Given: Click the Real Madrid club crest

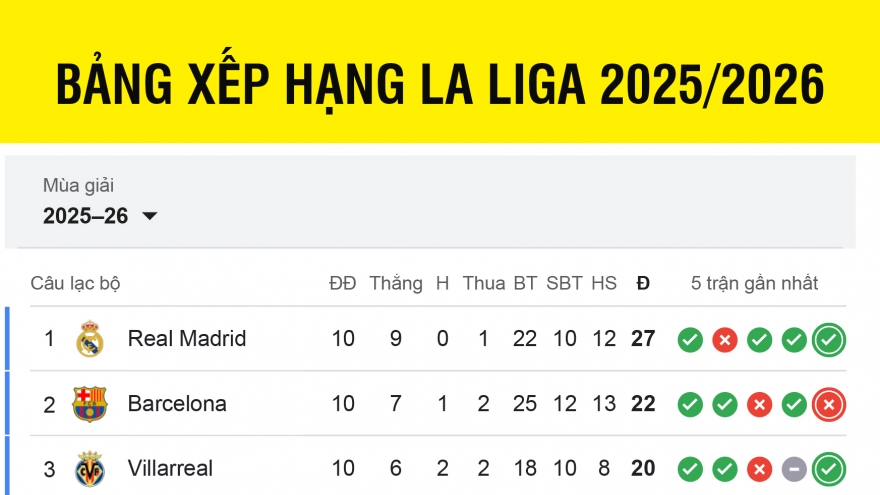Looking at the screenshot, I should [90, 339].
